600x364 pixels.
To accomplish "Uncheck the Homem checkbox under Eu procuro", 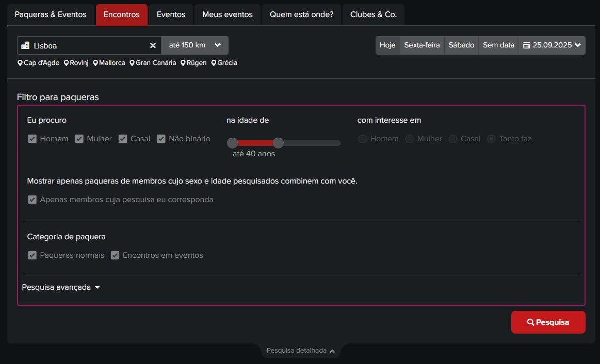I will (32, 139).
